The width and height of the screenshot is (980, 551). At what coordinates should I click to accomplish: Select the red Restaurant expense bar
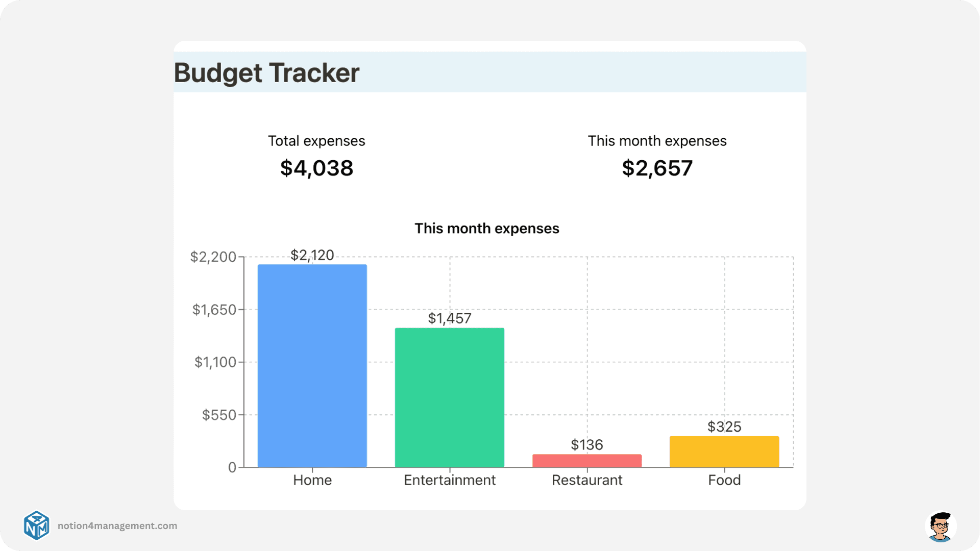[x=586, y=460]
